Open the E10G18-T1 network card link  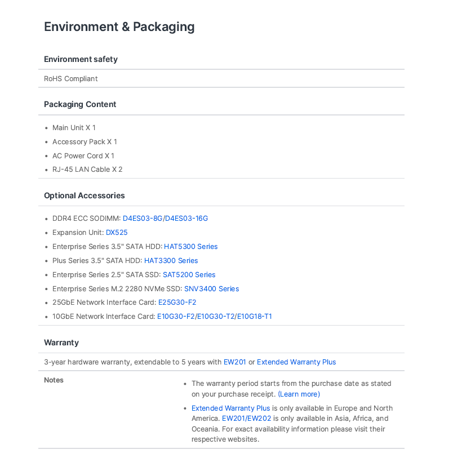(254, 317)
